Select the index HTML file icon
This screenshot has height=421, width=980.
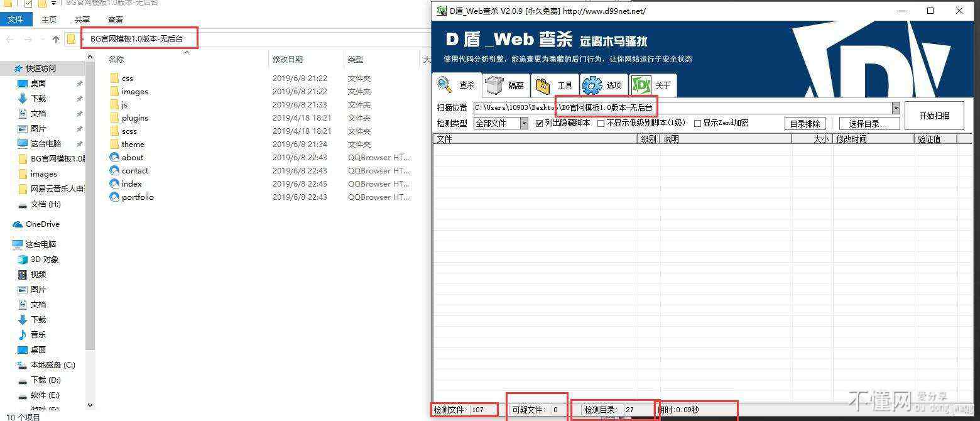pos(114,183)
